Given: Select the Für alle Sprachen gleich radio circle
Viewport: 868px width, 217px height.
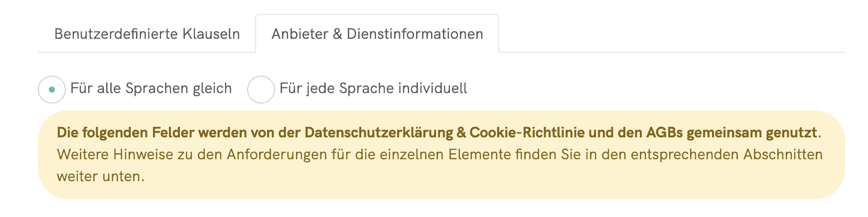Looking at the screenshot, I should (52, 90).
